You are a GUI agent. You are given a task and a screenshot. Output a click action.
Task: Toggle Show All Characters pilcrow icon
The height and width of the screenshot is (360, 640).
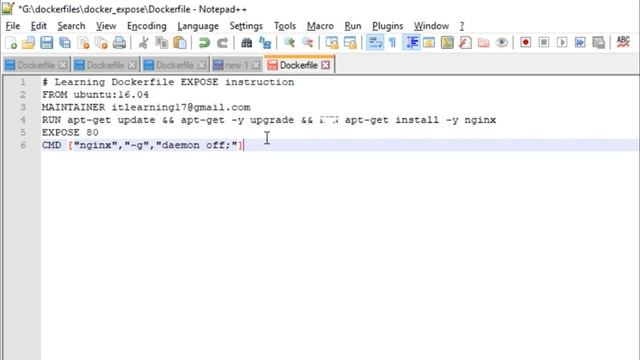tap(393, 42)
